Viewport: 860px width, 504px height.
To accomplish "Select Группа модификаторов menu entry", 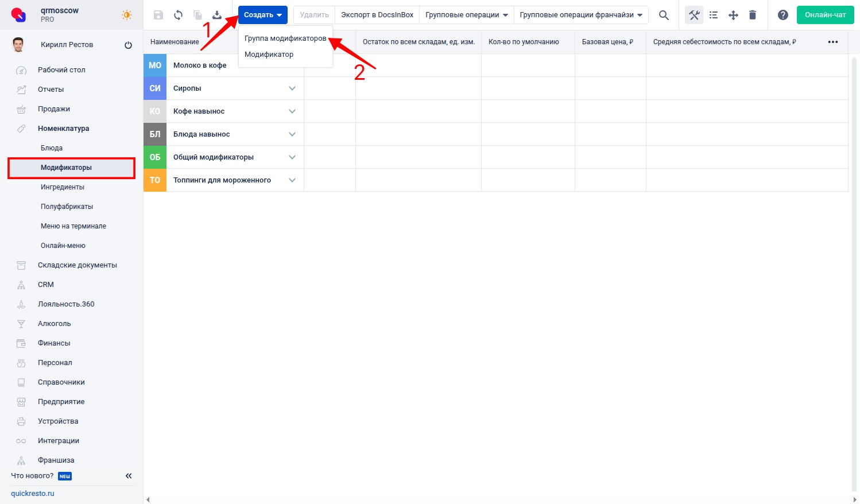I will click(285, 38).
